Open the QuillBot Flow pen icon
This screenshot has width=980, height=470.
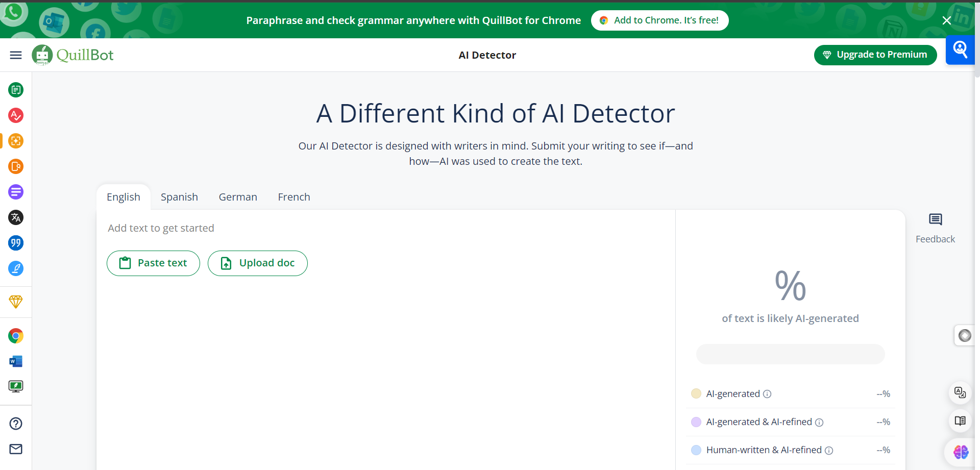[16, 268]
